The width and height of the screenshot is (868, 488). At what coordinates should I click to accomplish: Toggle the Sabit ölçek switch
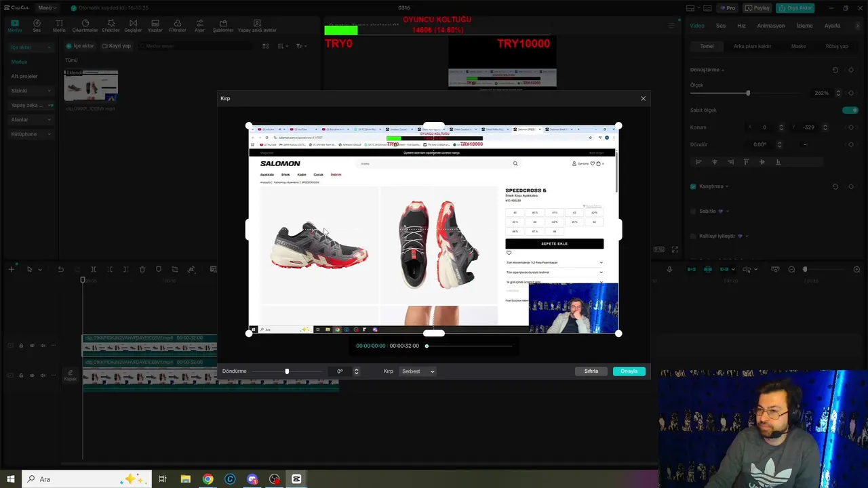850,110
